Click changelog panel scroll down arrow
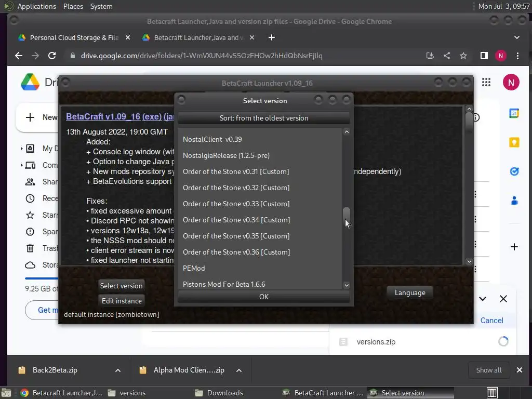Image resolution: width=532 pixels, height=399 pixels. tap(469, 261)
